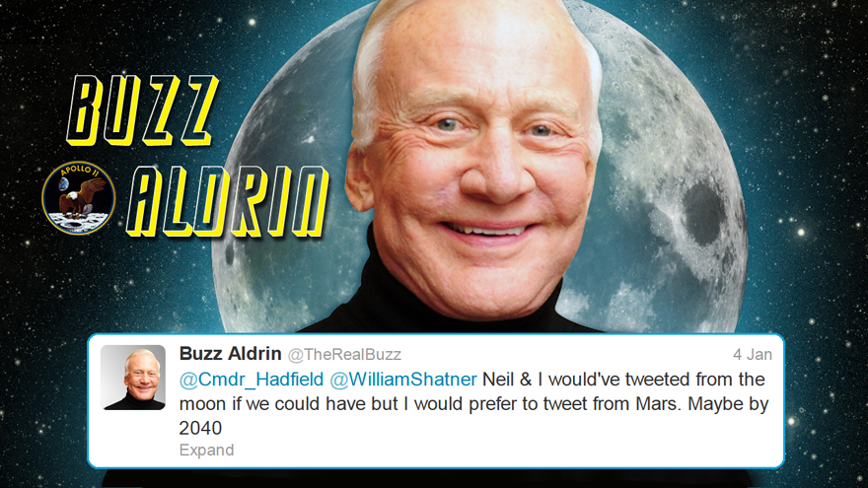Viewport: 868px width, 488px height.
Task: Open the @Cmdr_Hadfield mention
Action: [x=252, y=380]
